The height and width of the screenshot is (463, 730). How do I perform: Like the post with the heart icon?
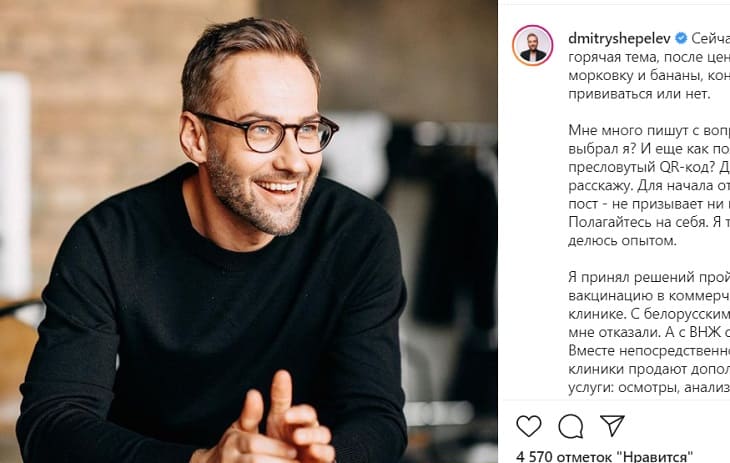point(528,425)
